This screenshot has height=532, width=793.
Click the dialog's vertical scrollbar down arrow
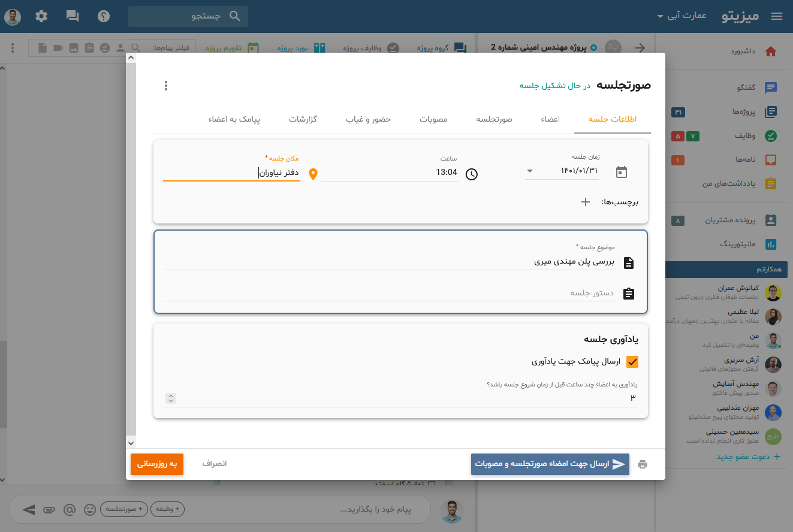[x=131, y=443]
